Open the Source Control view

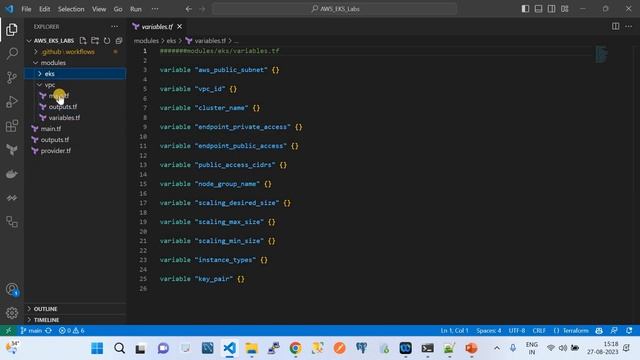point(12,78)
